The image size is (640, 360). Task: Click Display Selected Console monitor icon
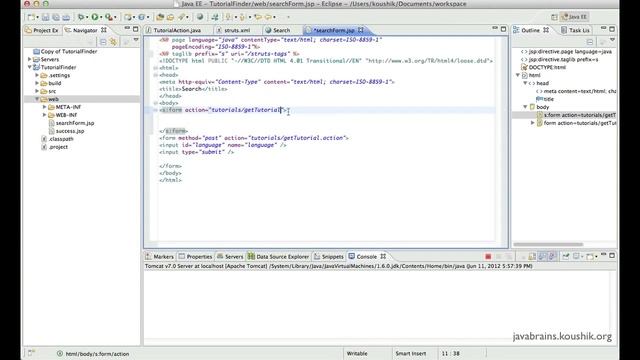pyautogui.click(x=576, y=256)
